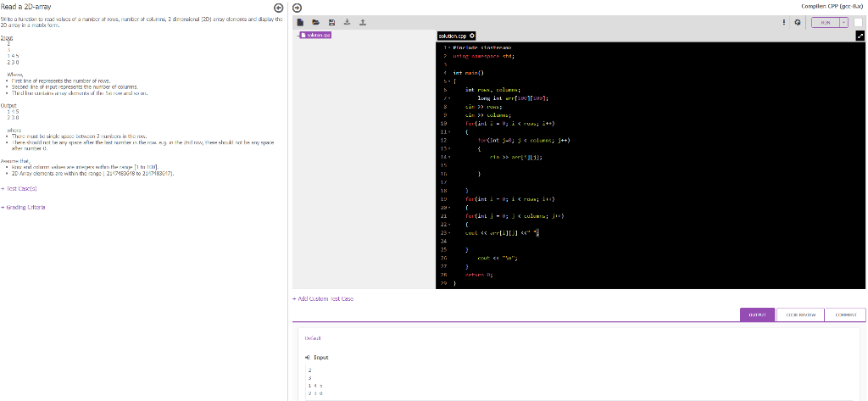Select solution.cpp in the file tree
The height and width of the screenshot is (401, 868).
[315, 35]
